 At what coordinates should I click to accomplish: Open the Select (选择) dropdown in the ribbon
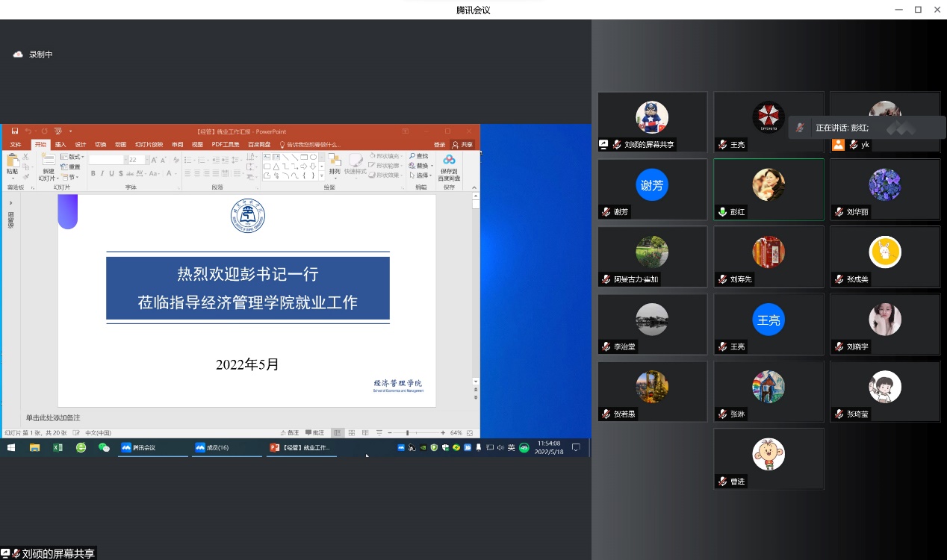(x=420, y=175)
